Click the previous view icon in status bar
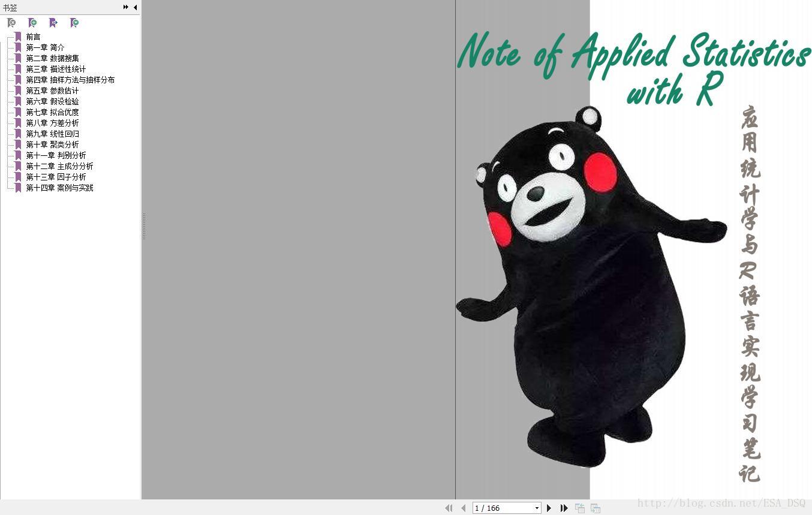812x515 pixels. (580, 508)
